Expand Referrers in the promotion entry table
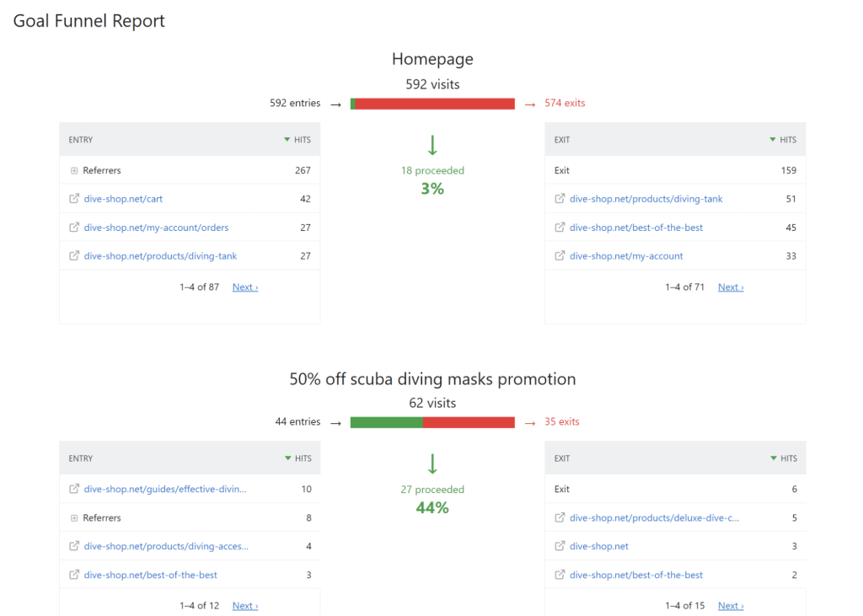 pos(73,517)
